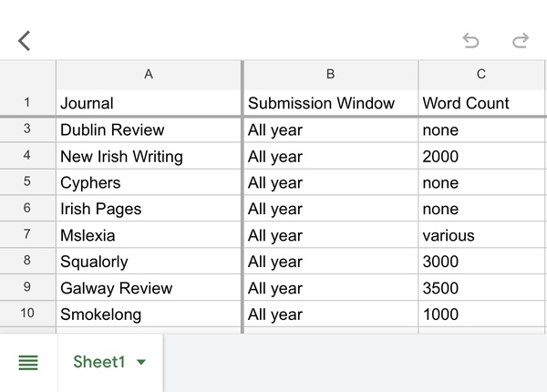Select column B header
Viewport: 547px width, 392px height.
point(331,75)
